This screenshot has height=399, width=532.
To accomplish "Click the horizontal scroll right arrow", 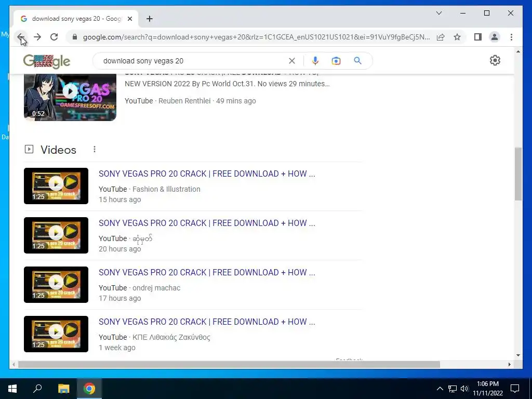I will (x=509, y=364).
